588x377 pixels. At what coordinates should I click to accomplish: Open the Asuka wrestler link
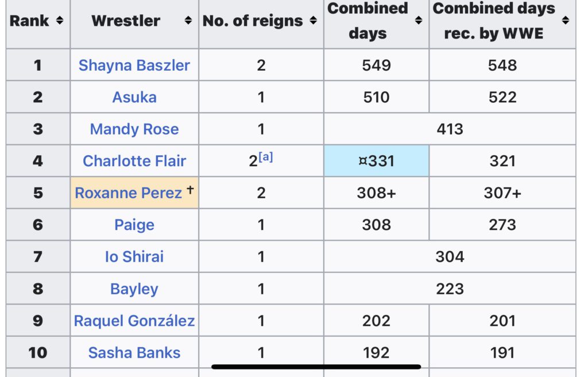click(x=134, y=97)
